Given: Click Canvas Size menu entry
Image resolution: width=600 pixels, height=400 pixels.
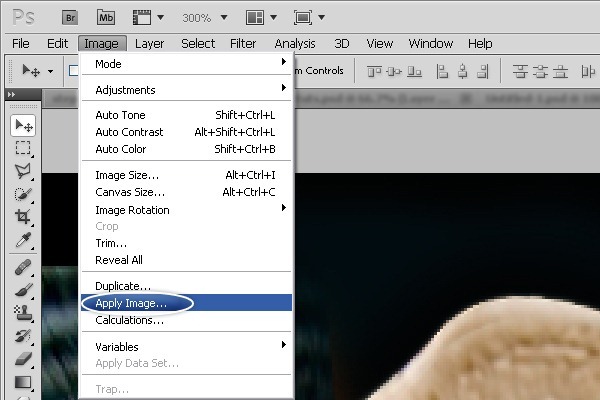Looking at the screenshot, I should point(129,192).
